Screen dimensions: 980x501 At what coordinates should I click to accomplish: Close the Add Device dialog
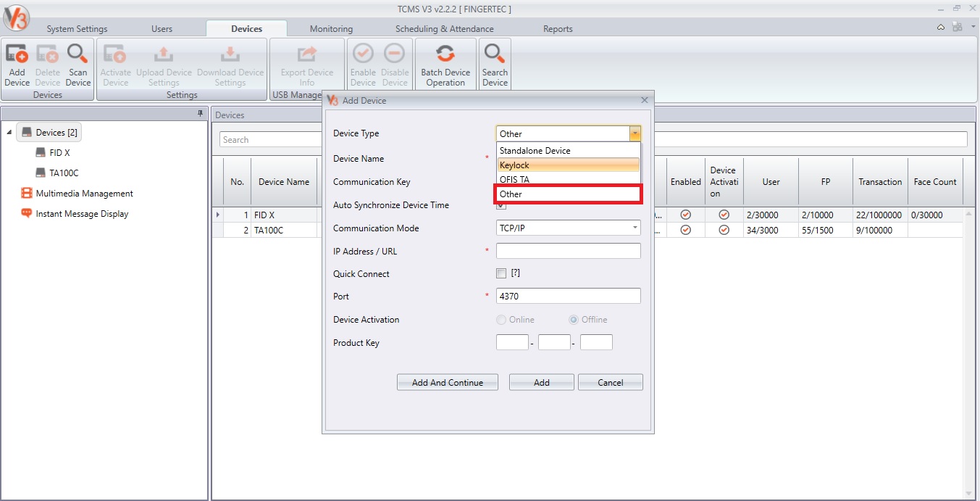coord(645,100)
